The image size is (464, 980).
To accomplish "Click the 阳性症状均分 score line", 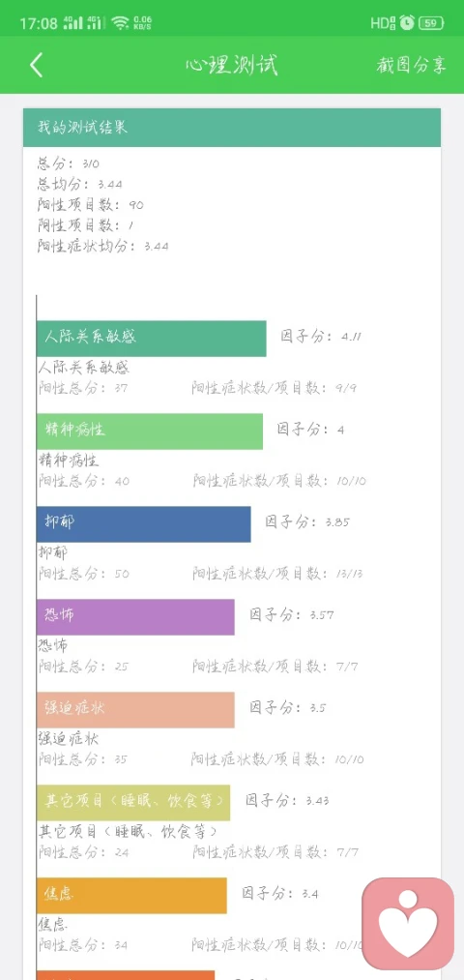I will pyautogui.click(x=103, y=246).
